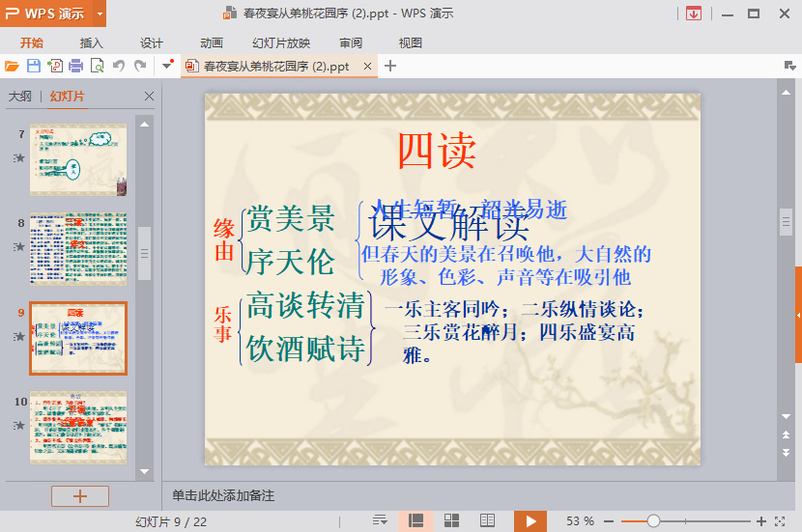Expand the quick access toolbar dropdown arrow
The width and height of the screenshot is (802, 532).
coord(167,66)
